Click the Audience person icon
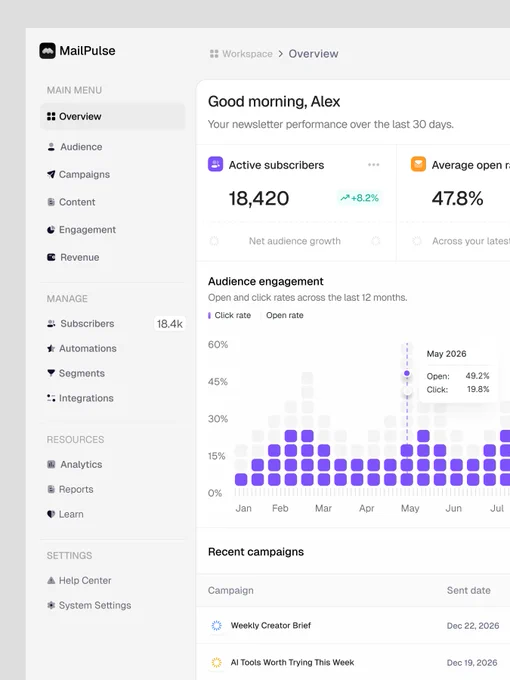 51,147
